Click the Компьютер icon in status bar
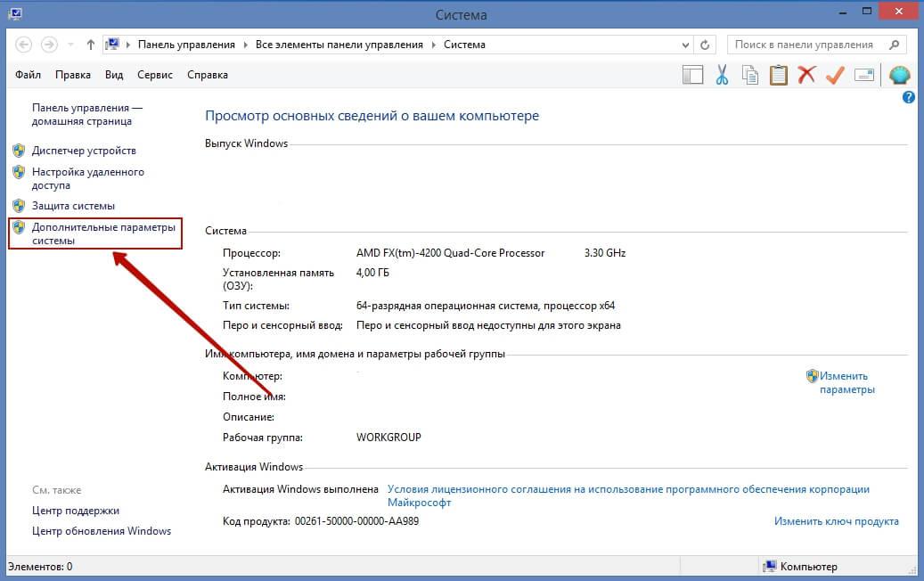Viewport: 924px width, 581px height. pyautogui.click(x=769, y=566)
